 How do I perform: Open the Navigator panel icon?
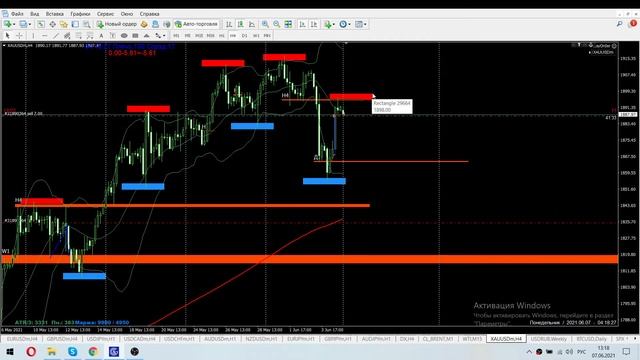(64, 24)
